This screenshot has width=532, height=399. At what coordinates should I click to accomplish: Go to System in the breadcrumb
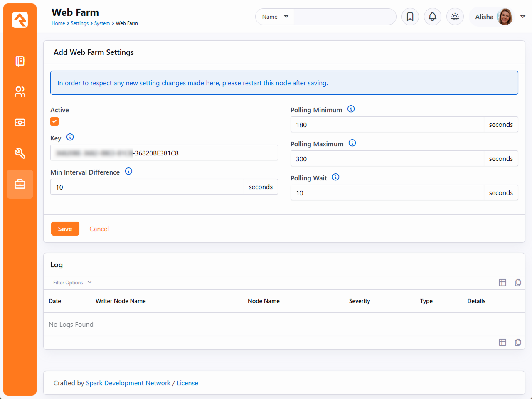[x=102, y=23]
